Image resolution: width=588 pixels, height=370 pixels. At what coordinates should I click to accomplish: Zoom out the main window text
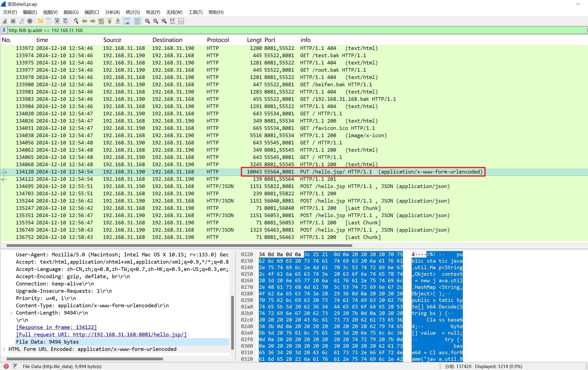pyautogui.click(x=156, y=21)
